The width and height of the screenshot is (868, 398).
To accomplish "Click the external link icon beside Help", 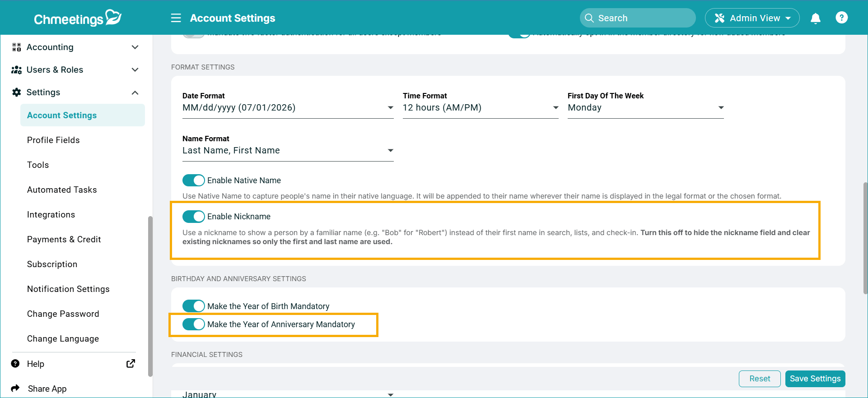I will [131, 364].
